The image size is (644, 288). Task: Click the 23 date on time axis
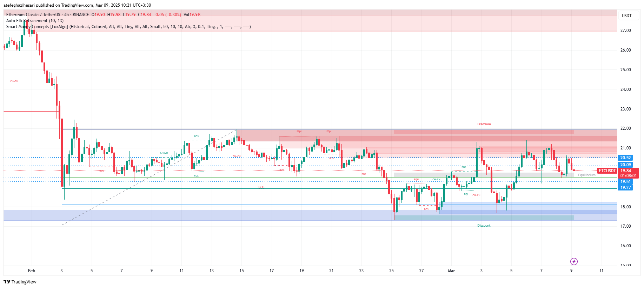(x=361, y=271)
